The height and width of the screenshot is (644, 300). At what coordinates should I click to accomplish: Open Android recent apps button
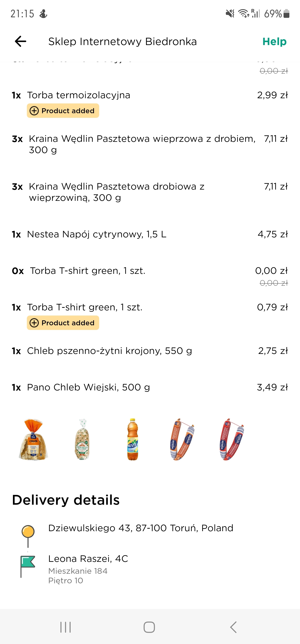pyautogui.click(x=65, y=627)
